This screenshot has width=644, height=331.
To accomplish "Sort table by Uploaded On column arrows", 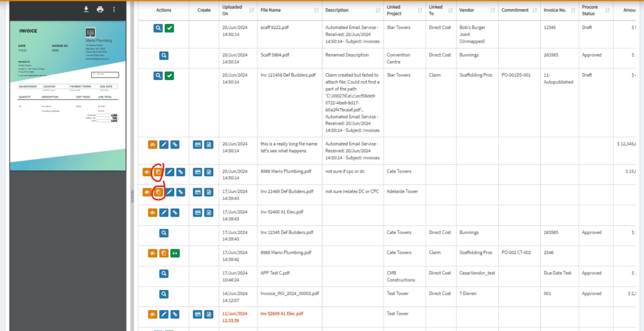I will click(252, 10).
